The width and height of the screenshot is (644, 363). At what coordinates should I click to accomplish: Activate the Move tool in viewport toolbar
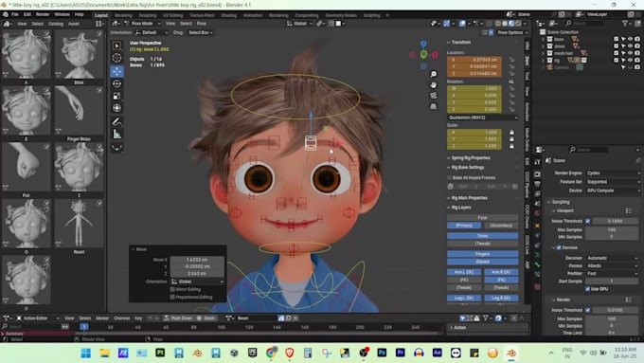(x=117, y=71)
